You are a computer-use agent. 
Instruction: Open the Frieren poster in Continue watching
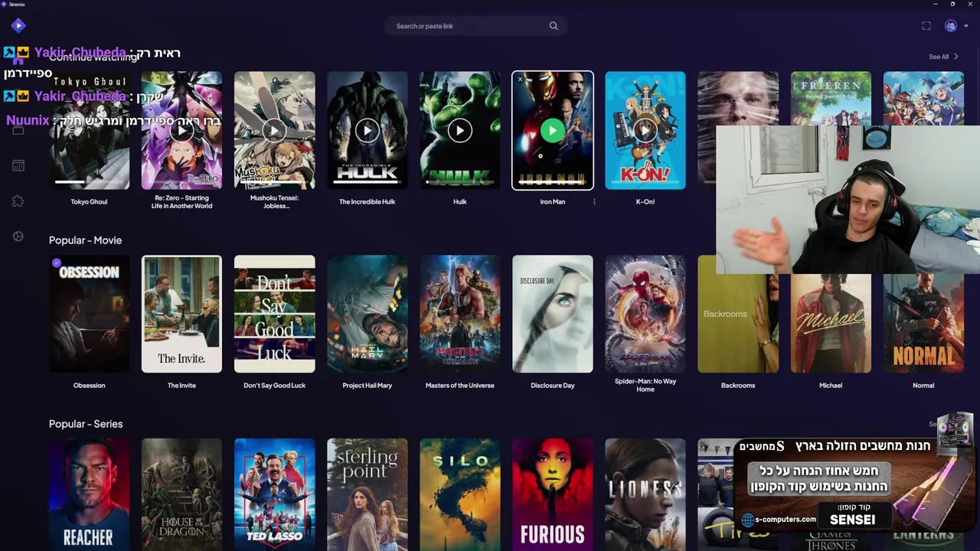coord(831,98)
